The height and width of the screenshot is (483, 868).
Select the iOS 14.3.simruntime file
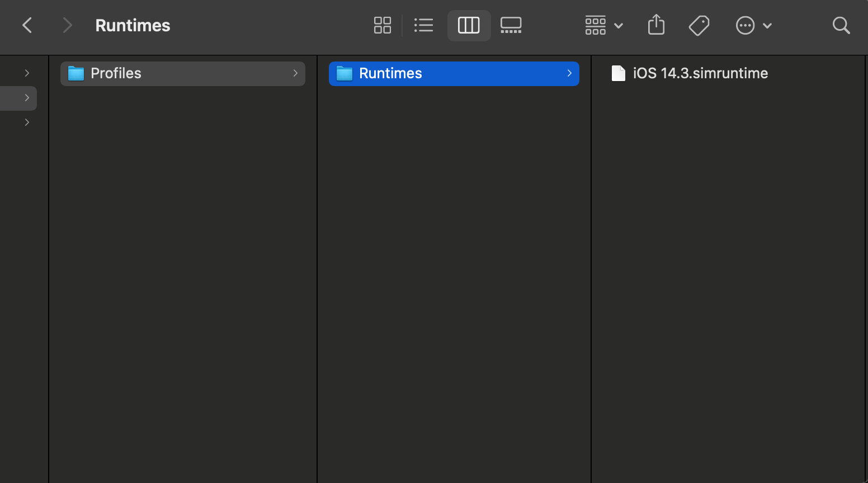click(700, 73)
